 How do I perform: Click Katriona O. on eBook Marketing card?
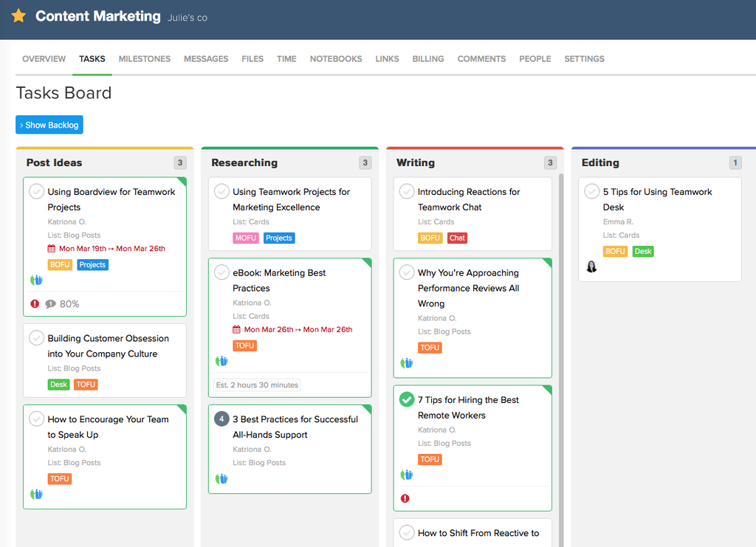coord(252,303)
